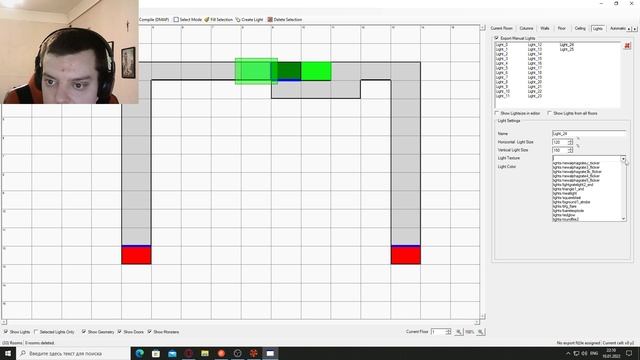Switch to the Floor tab
This screenshot has width=640, height=360.
[562, 29]
